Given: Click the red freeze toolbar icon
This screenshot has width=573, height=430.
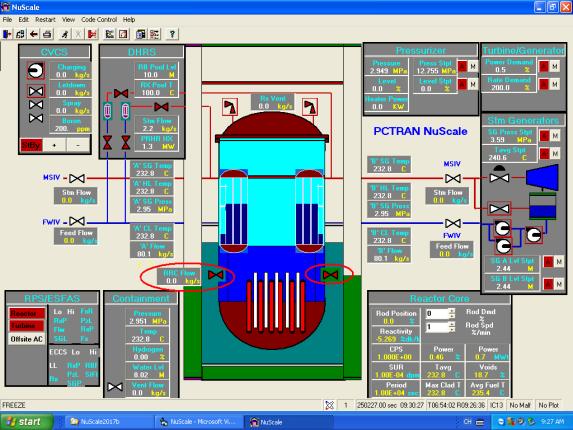Looking at the screenshot, I should pos(92,34).
